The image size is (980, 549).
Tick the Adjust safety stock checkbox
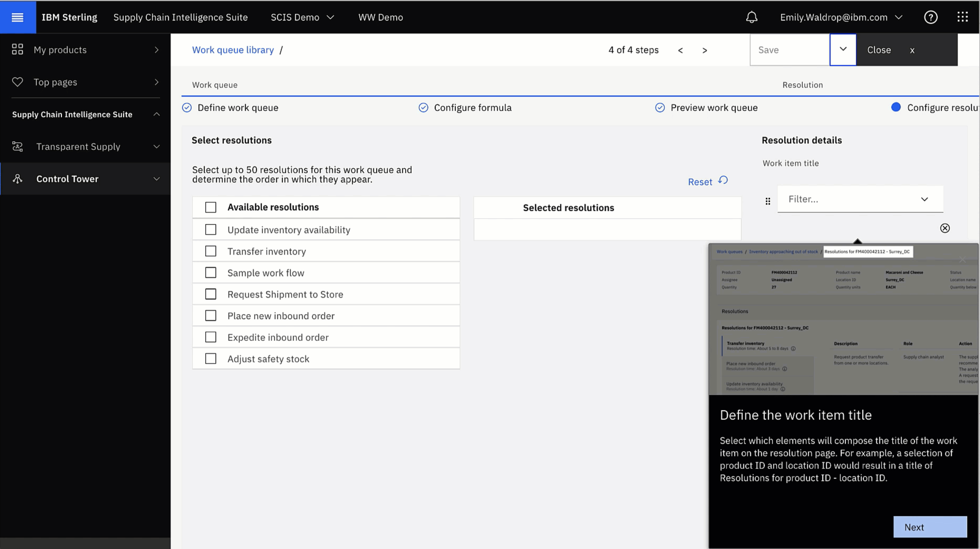210,358
